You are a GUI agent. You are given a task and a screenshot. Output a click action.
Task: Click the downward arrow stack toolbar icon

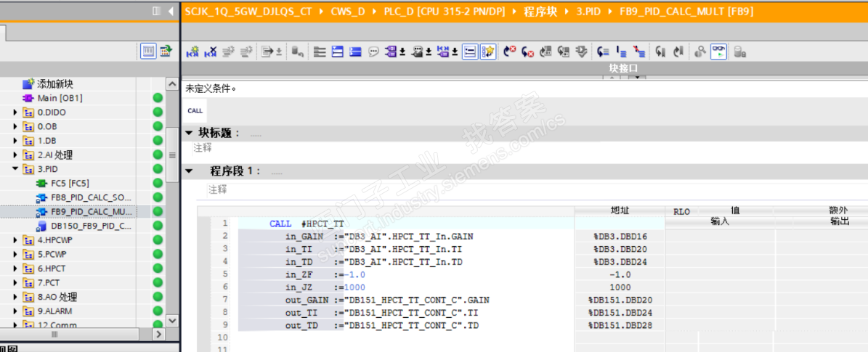point(580,52)
